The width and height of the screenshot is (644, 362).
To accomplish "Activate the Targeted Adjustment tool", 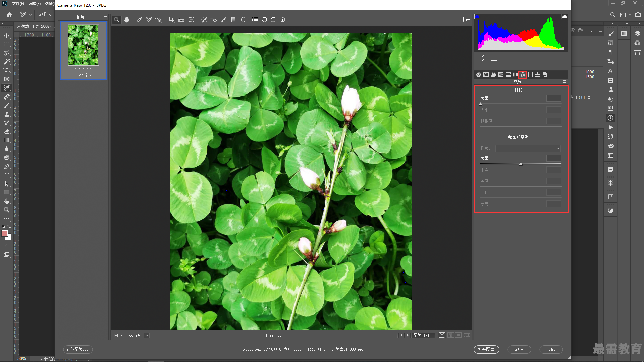I will tap(159, 20).
